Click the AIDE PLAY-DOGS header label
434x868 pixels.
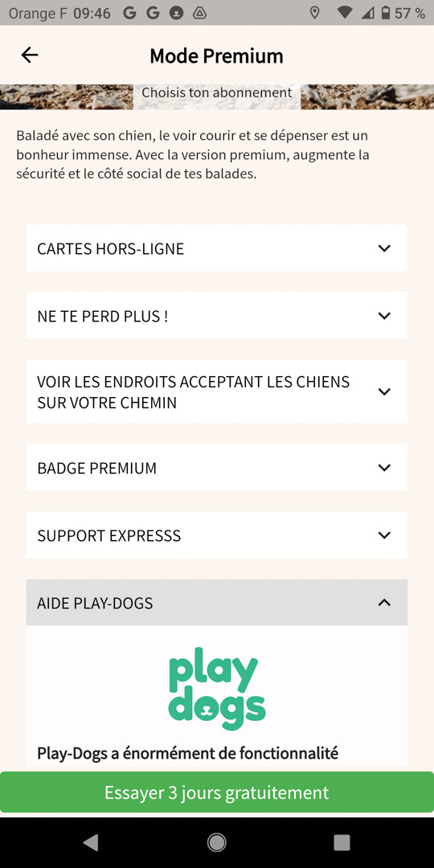(95, 603)
